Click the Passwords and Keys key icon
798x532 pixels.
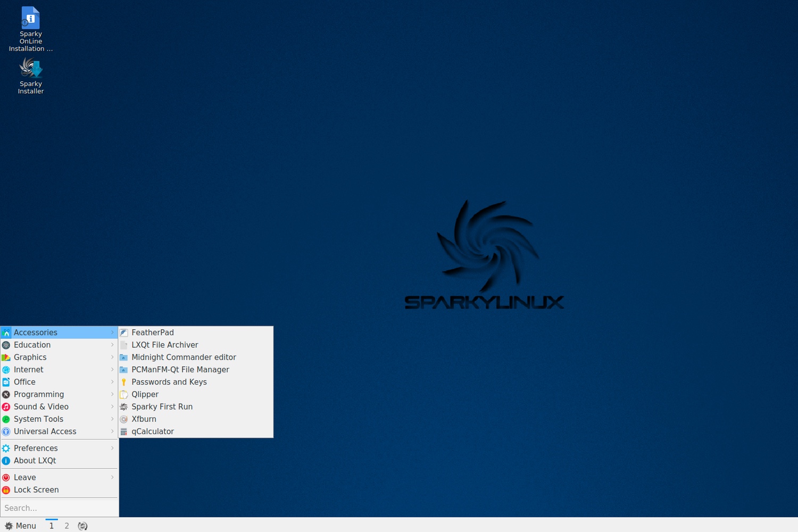pos(124,382)
